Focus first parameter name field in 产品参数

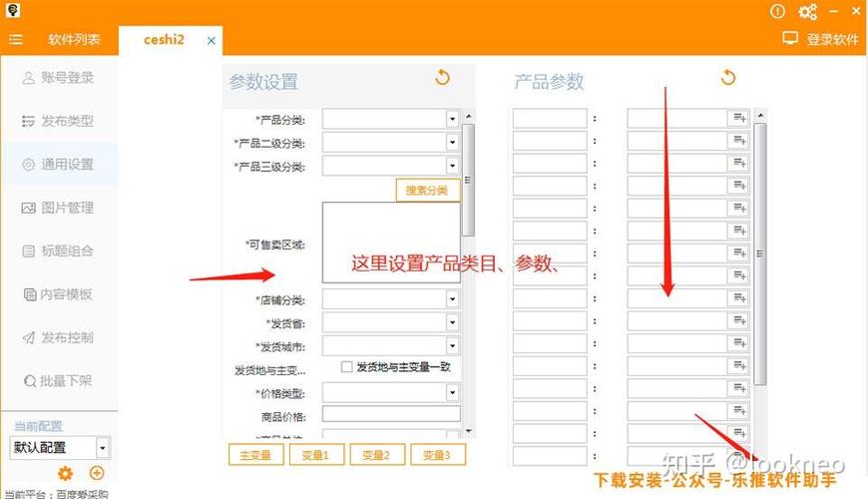(550, 118)
